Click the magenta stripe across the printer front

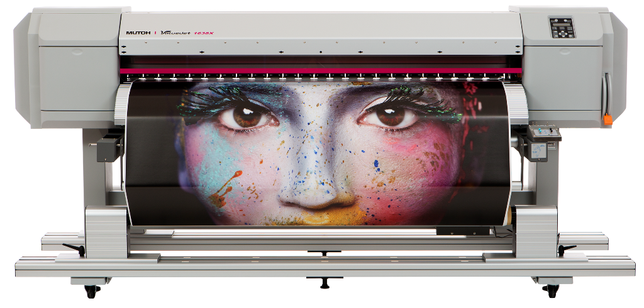point(321,71)
